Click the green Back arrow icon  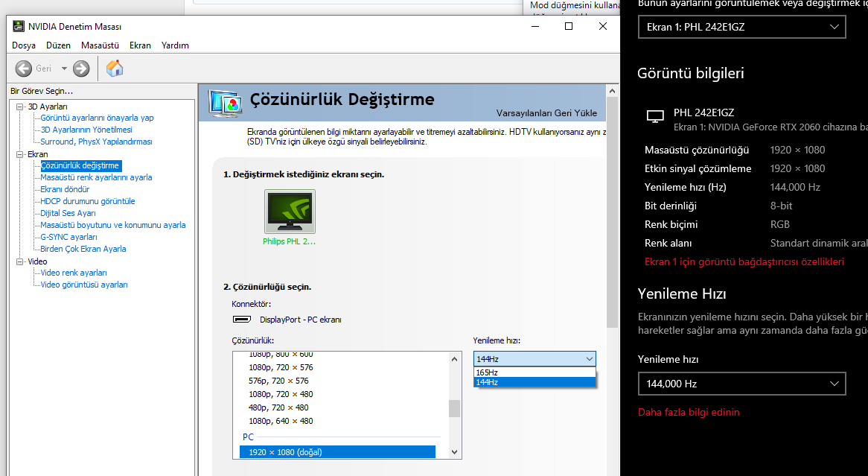click(x=23, y=69)
